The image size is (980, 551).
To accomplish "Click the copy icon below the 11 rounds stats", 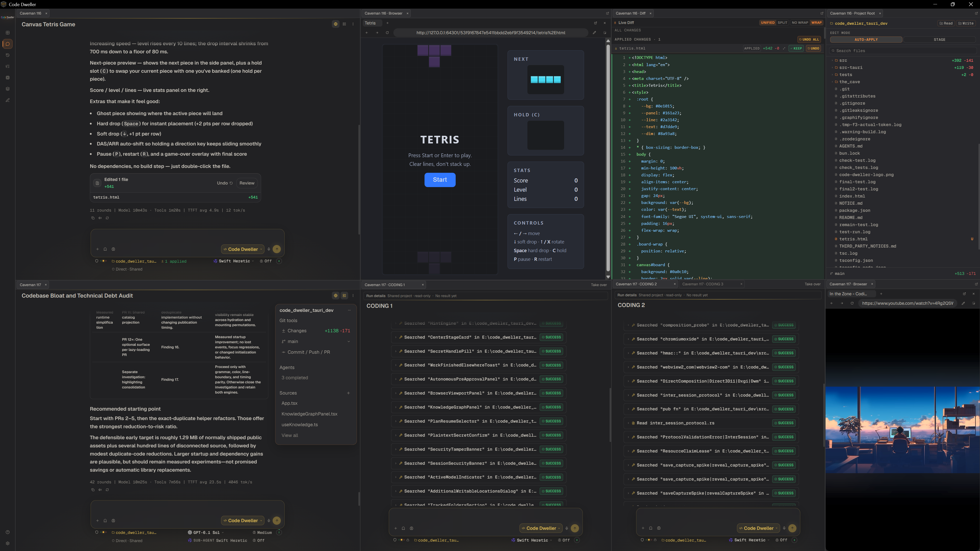I will (92, 218).
